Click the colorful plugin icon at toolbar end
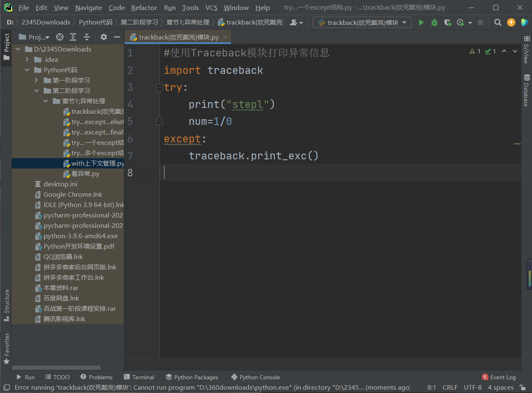 tap(525, 23)
